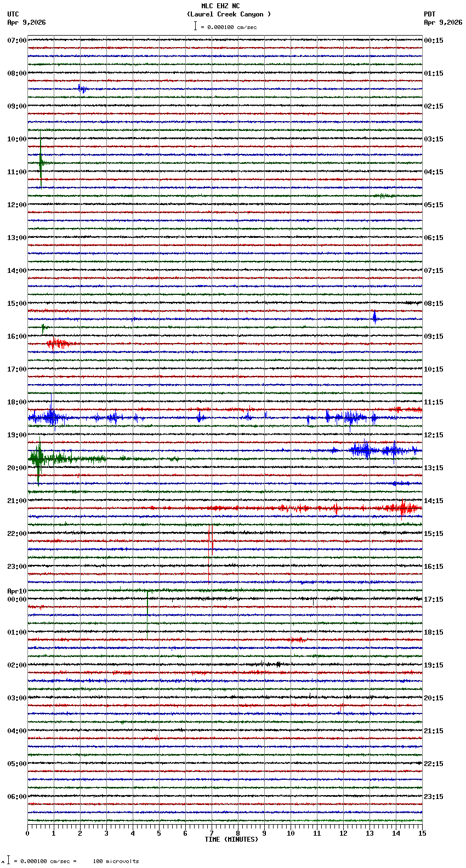Click the 14:15 PDT row label
The width and height of the screenshot is (466, 868).
[434, 501]
